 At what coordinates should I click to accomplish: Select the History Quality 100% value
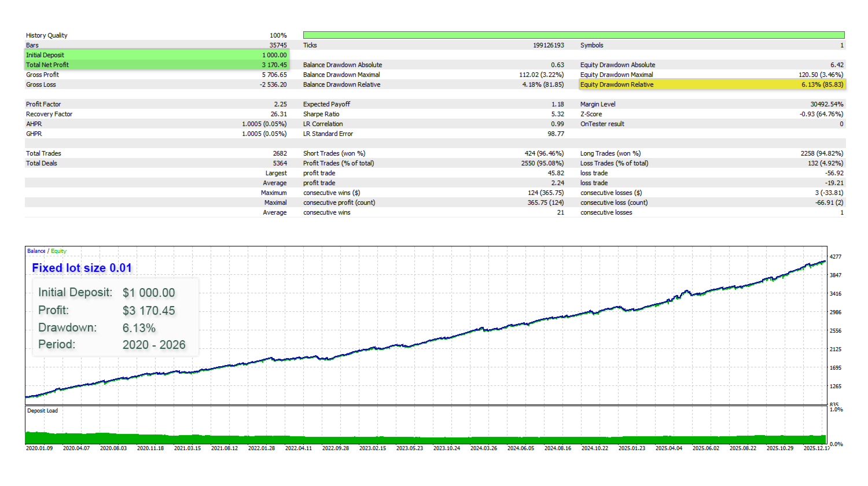click(x=278, y=35)
